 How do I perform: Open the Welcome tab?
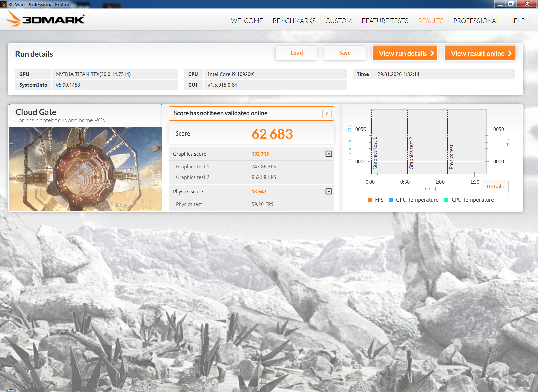[x=247, y=21]
